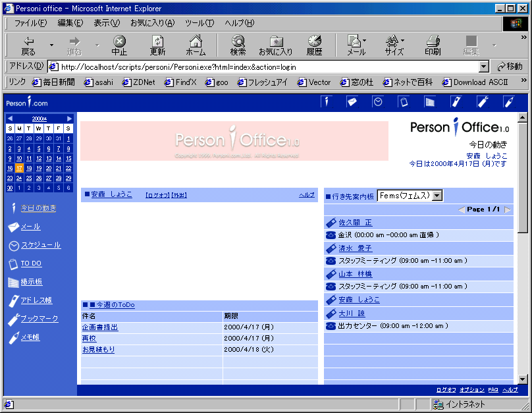This screenshot has width=532, height=413.
Task: Click the mail envelope icon in top banner
Action: pos(352,101)
